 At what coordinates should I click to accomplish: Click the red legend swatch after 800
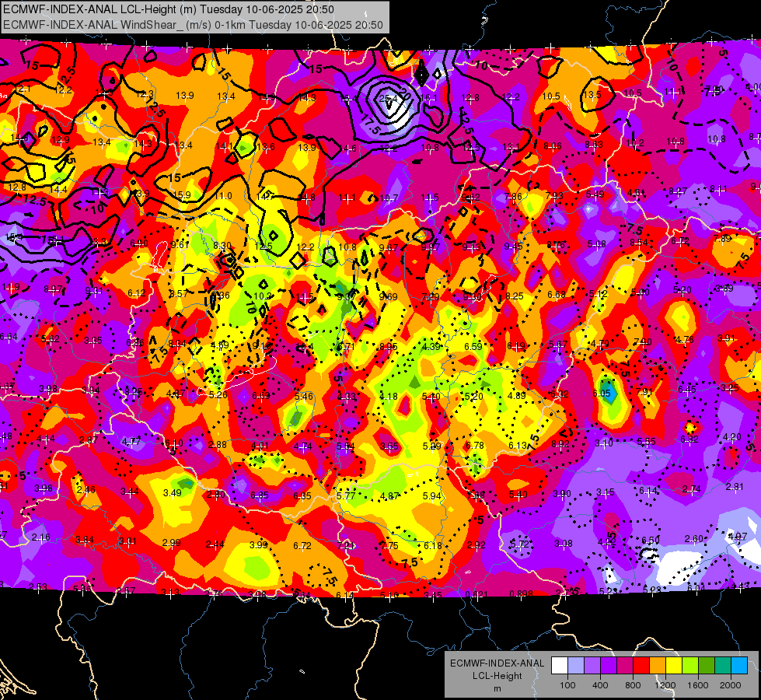[x=641, y=666]
